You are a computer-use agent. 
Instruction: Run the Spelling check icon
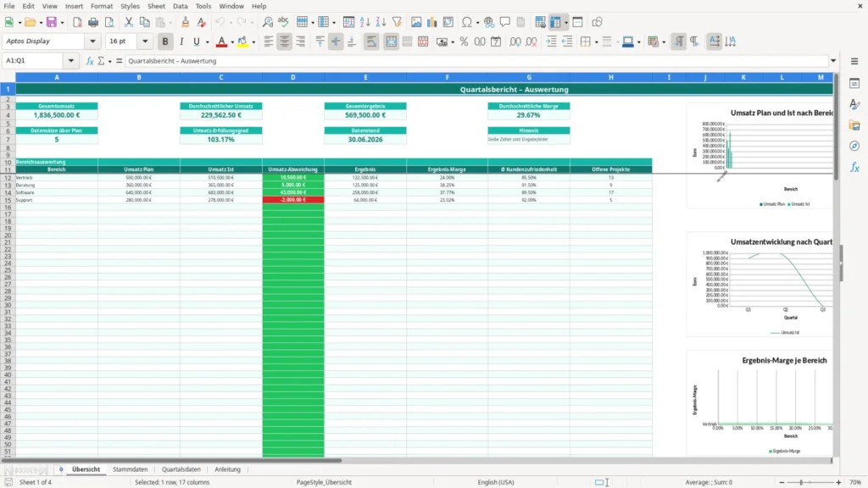click(x=283, y=22)
